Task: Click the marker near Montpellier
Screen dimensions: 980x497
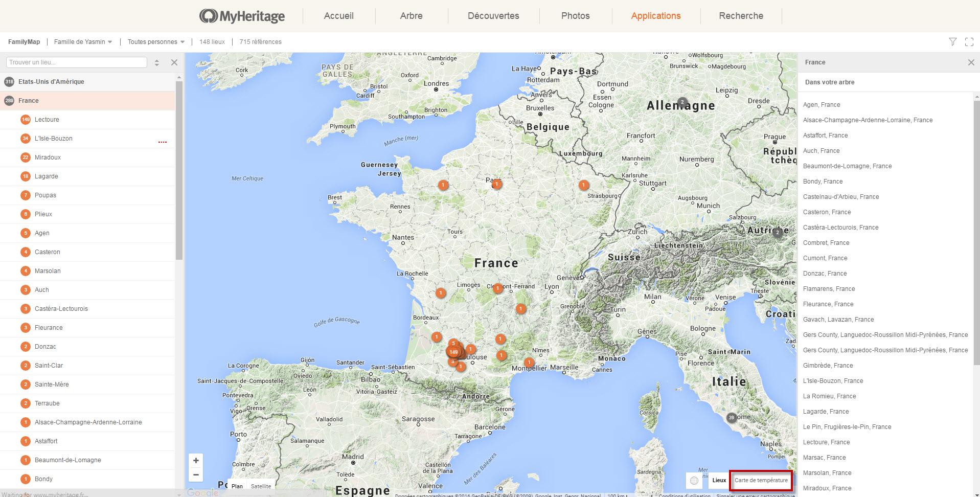Action: (x=529, y=363)
